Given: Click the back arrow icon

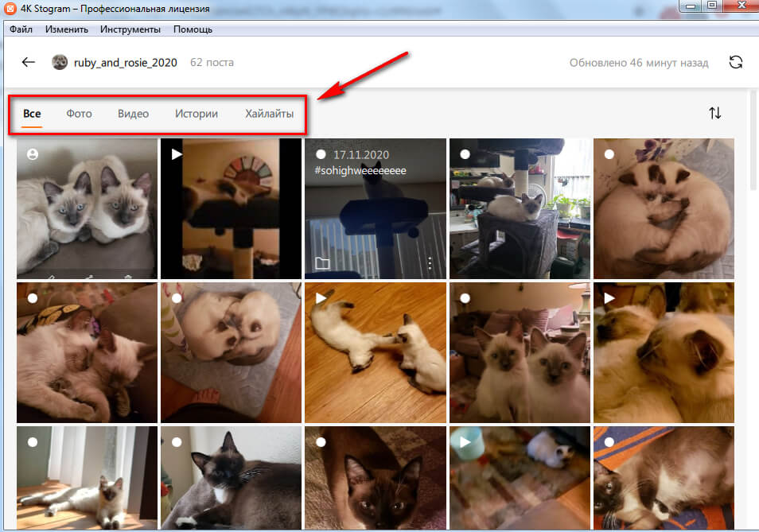Looking at the screenshot, I should [x=28, y=62].
